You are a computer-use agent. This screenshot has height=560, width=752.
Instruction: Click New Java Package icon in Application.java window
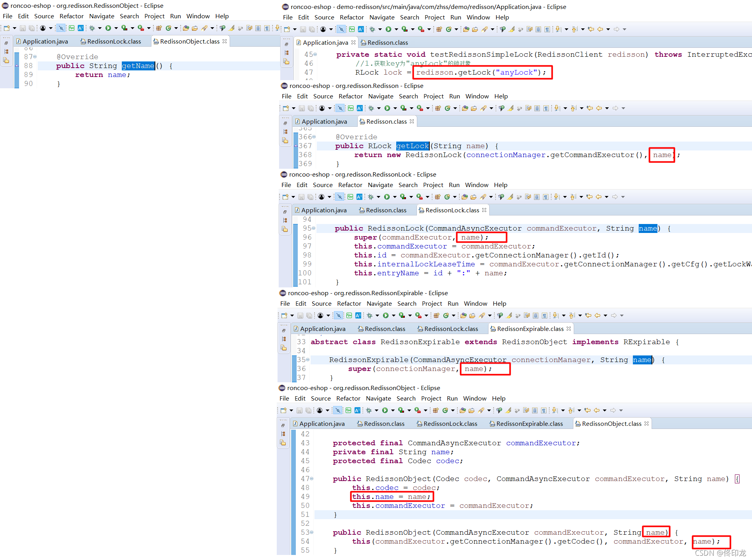pos(439,29)
